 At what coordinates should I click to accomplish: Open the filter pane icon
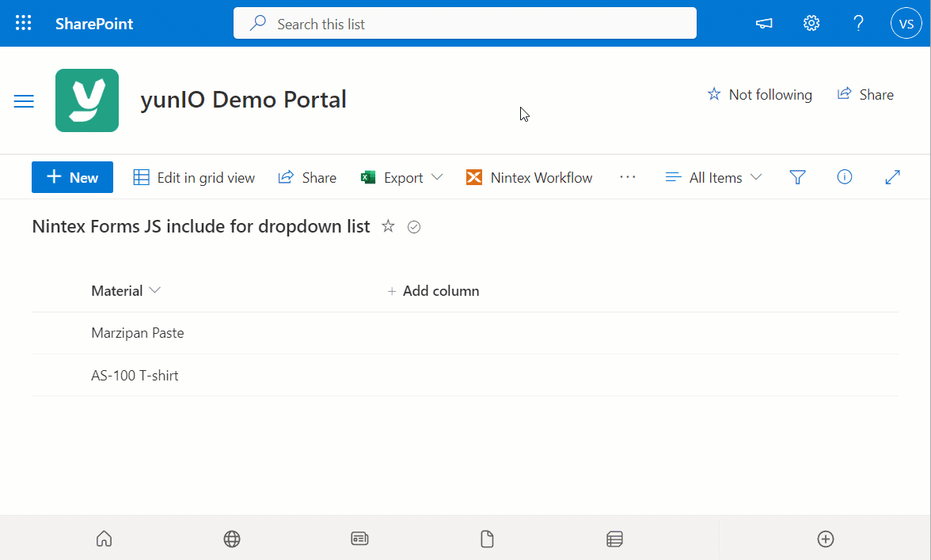pos(797,177)
